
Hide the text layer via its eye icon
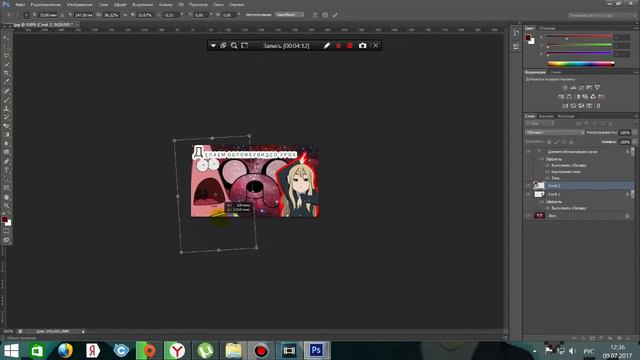click(x=528, y=151)
